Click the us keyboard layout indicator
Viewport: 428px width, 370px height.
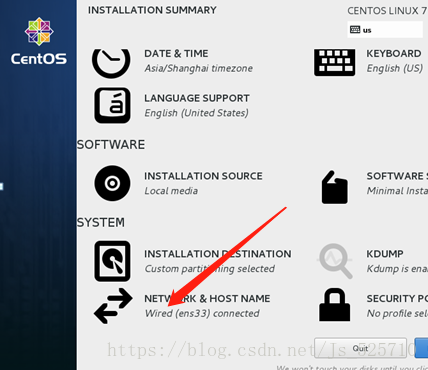[x=385, y=30]
